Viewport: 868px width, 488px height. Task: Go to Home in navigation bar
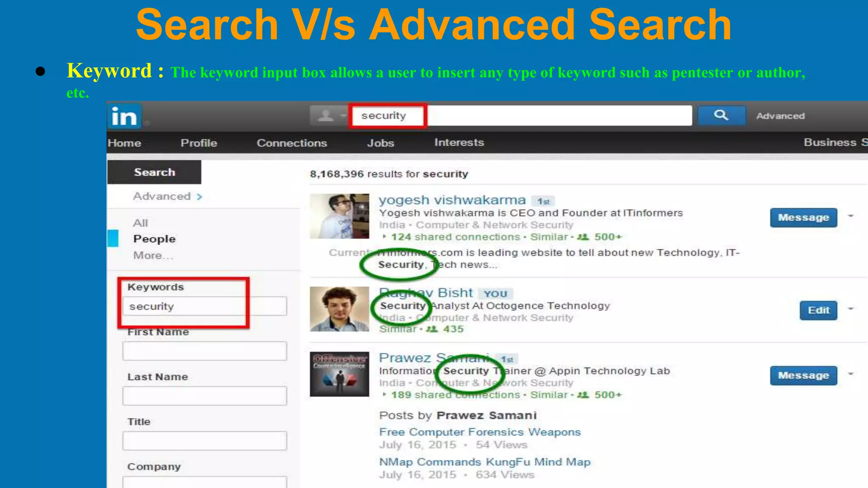coord(124,143)
